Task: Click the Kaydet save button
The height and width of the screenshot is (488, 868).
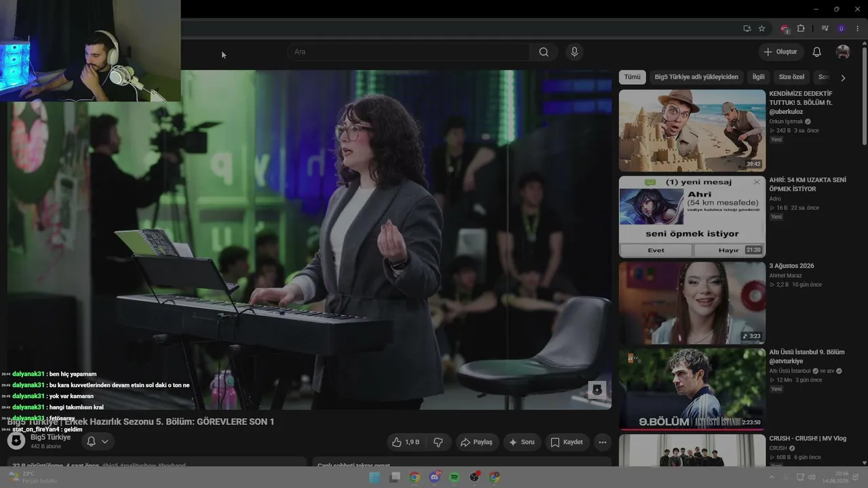Action: [x=566, y=442]
